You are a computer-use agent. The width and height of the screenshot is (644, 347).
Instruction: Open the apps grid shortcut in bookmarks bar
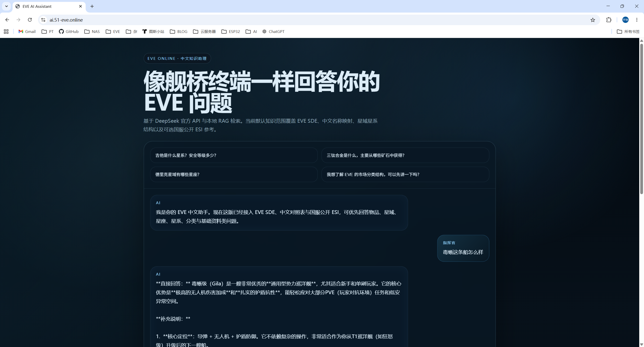[6, 31]
